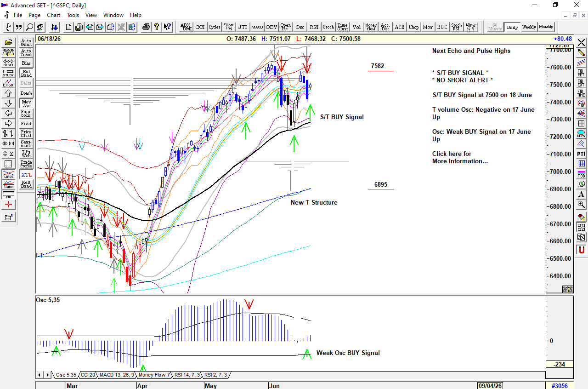The width and height of the screenshot is (588, 389).
Task: Open the File menu
Action: tap(18, 15)
